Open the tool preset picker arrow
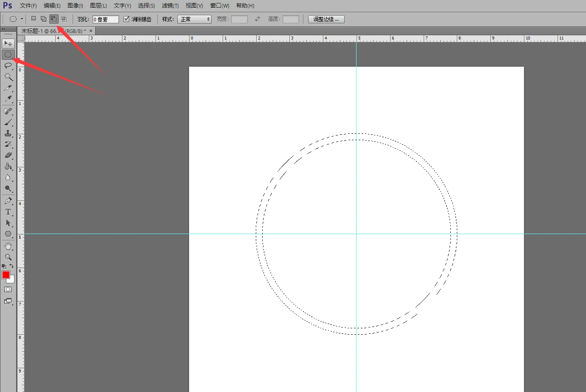The image size is (586, 392). pos(22,19)
